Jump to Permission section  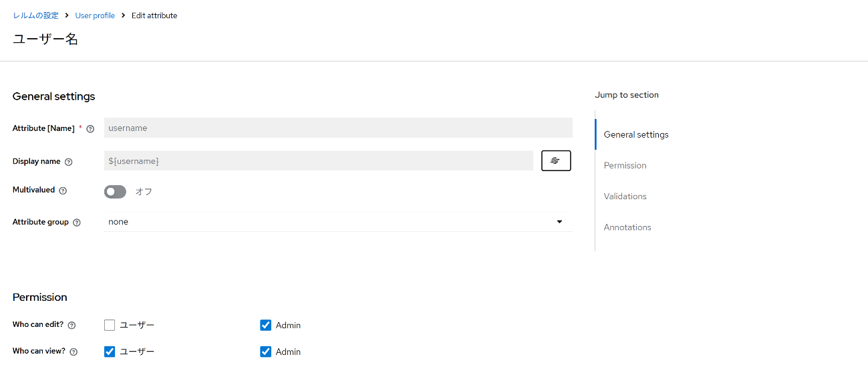click(x=625, y=165)
